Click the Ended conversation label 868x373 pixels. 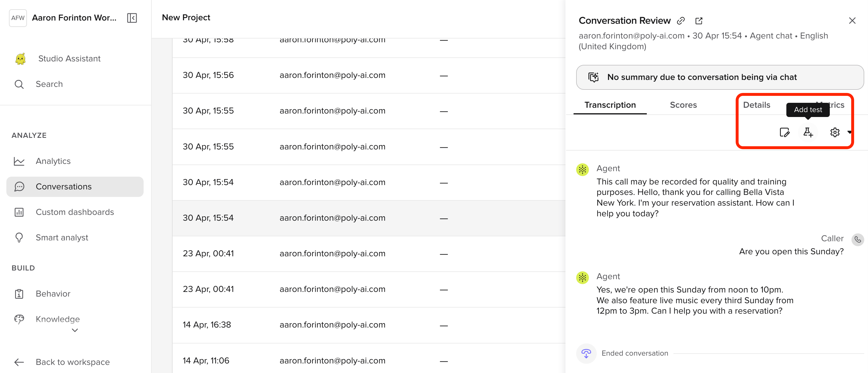click(x=634, y=354)
